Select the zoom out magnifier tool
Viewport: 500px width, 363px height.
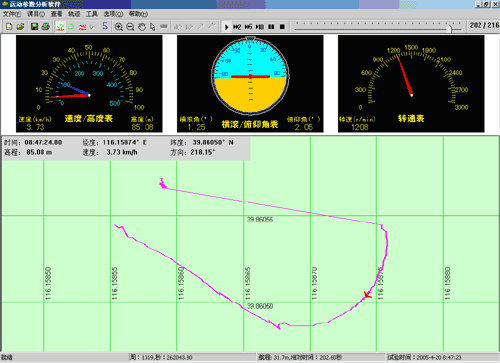(130, 27)
